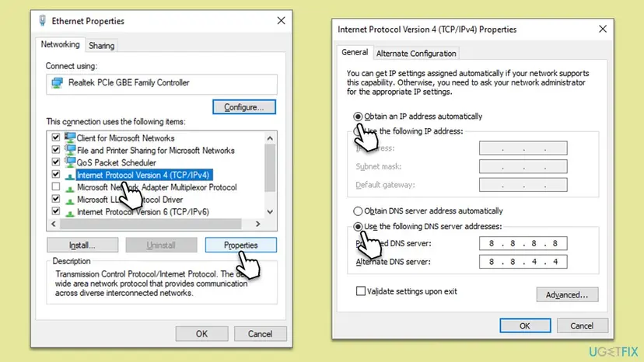The height and width of the screenshot is (362, 644).
Task: Uncheck Internet Protocol Version 6 checkbox
Action: (x=56, y=211)
